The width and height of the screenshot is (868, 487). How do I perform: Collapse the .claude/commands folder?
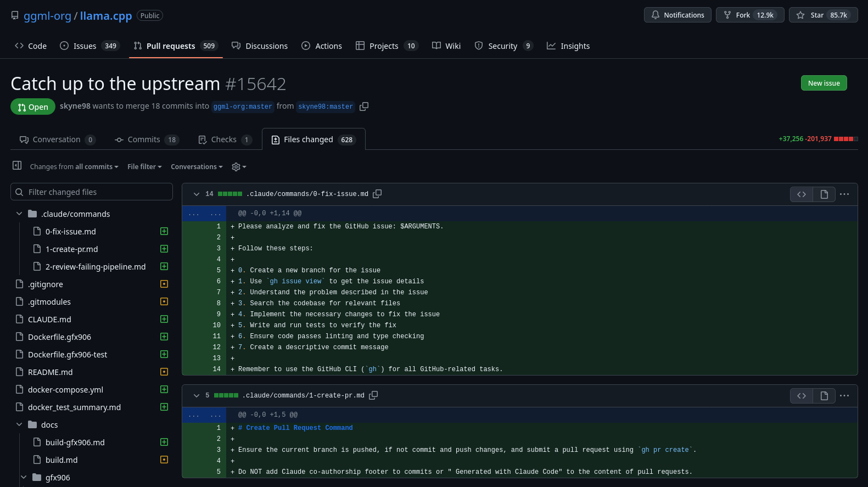(x=19, y=214)
